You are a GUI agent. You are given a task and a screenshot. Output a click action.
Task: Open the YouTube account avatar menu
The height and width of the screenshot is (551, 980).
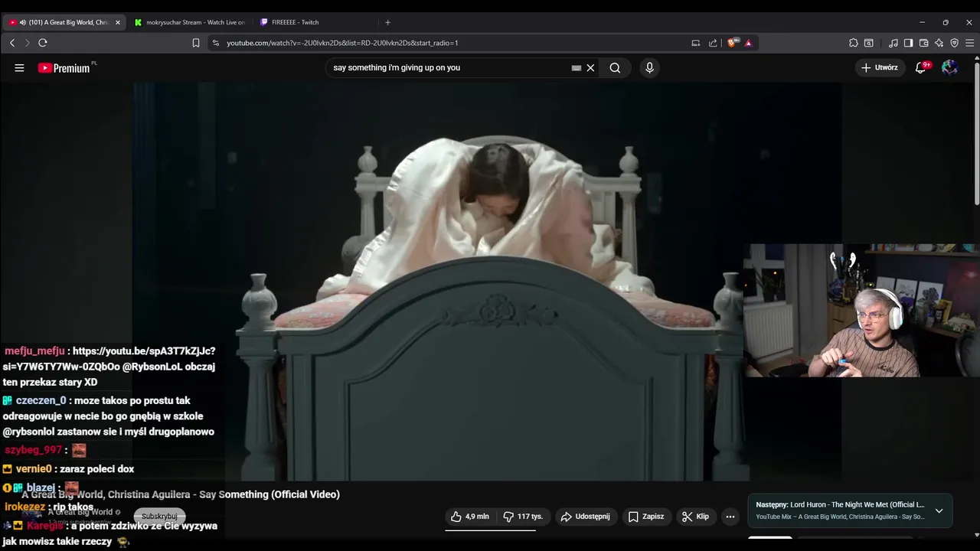click(949, 67)
